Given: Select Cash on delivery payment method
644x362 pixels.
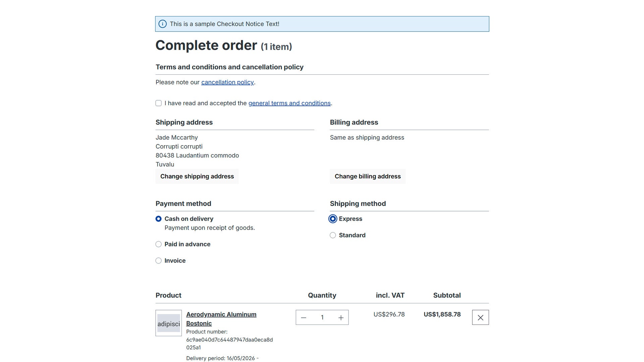Looking at the screenshot, I should pyautogui.click(x=159, y=219).
